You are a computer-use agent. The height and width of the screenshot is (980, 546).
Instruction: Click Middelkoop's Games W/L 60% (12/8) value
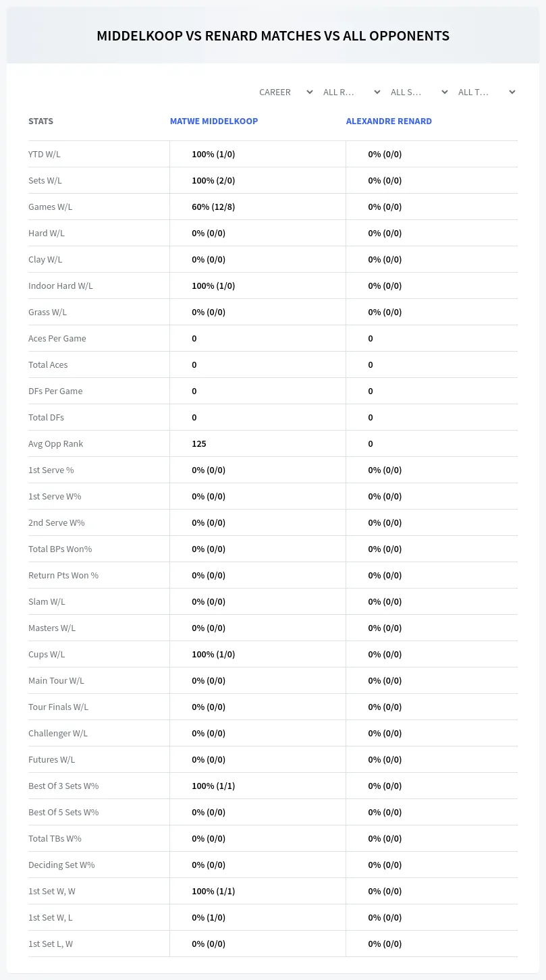[213, 207]
